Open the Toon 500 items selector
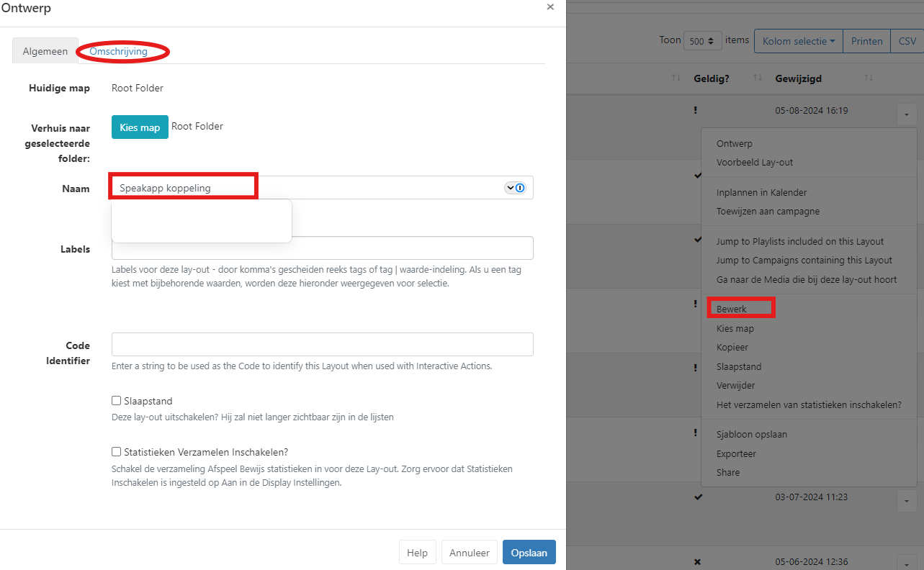Image resolution: width=924 pixels, height=570 pixels. pos(702,41)
